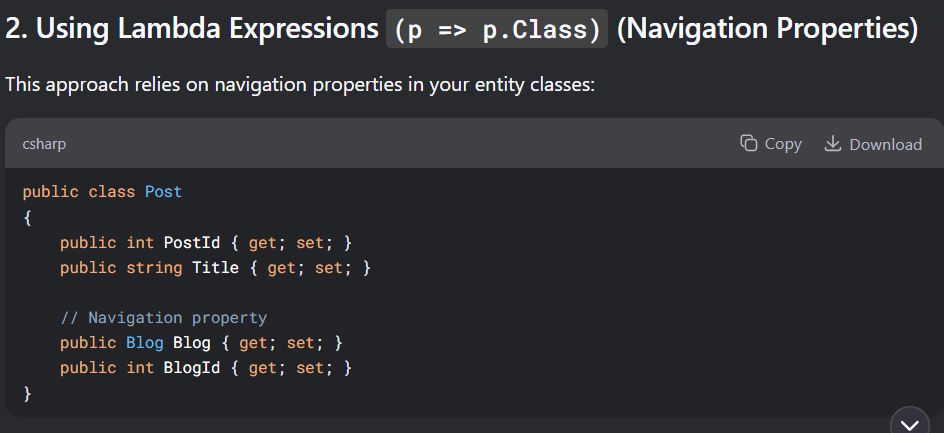Click the closing brace of Post class
This screenshot has width=944, height=433.
[x=27, y=393]
